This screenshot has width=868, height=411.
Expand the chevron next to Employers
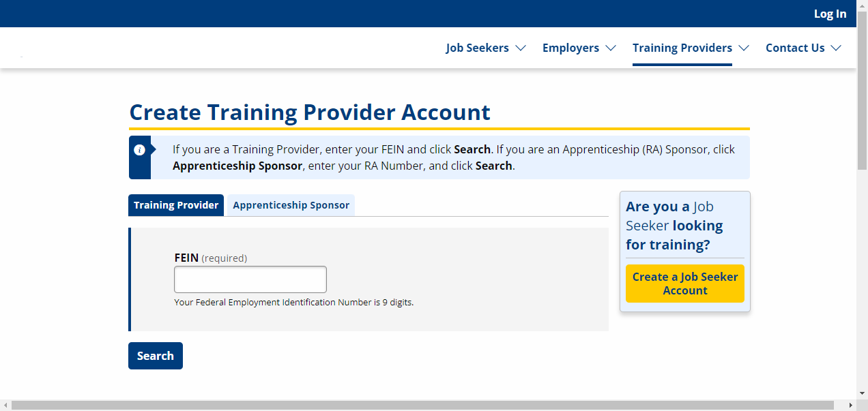tap(610, 48)
